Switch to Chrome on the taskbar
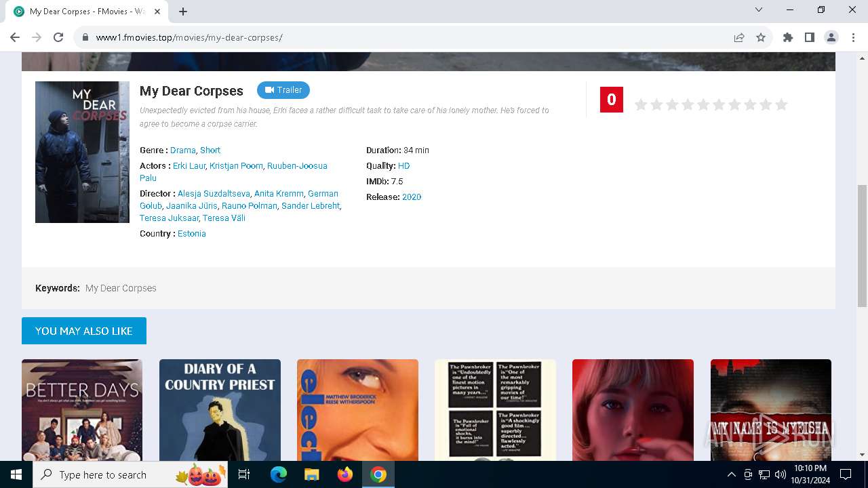Screen dimensions: 868x488 tap(378, 474)
